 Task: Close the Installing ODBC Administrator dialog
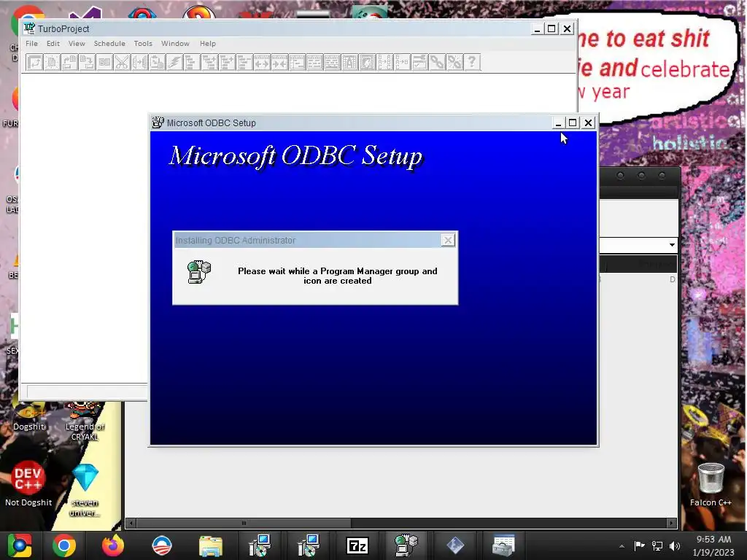click(x=448, y=241)
